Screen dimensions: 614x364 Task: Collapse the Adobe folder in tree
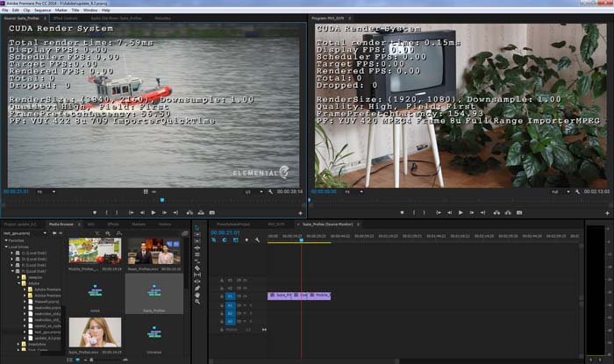pos(18,283)
